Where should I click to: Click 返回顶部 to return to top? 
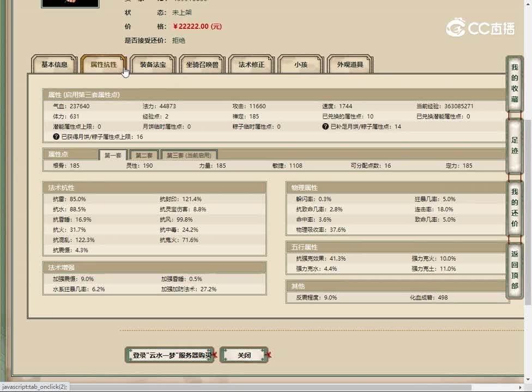click(x=515, y=270)
